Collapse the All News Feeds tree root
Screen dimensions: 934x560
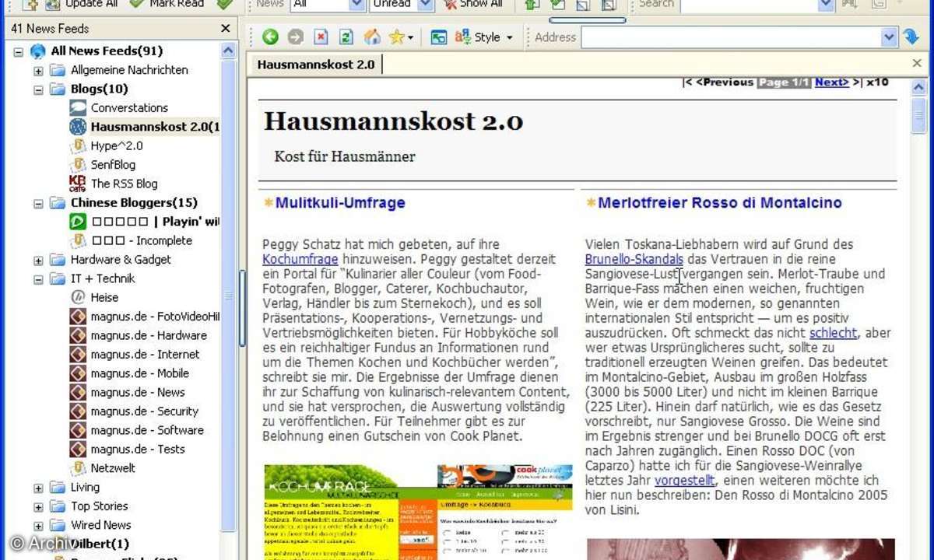point(19,51)
